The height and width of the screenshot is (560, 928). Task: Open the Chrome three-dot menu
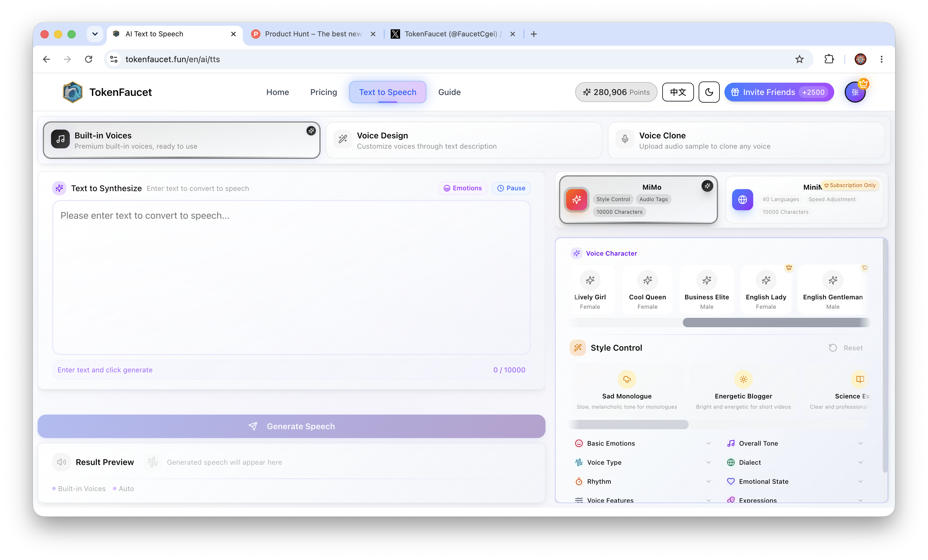(881, 59)
